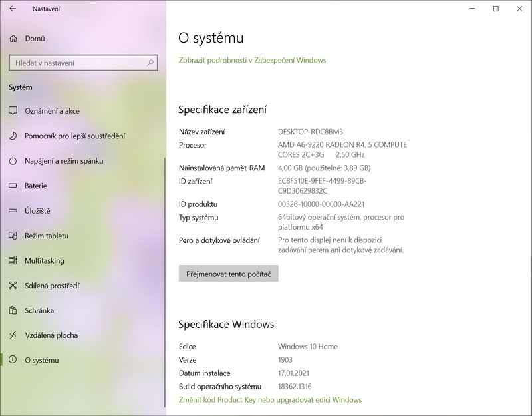Click the Systém sidebar heading

[x=21, y=87]
